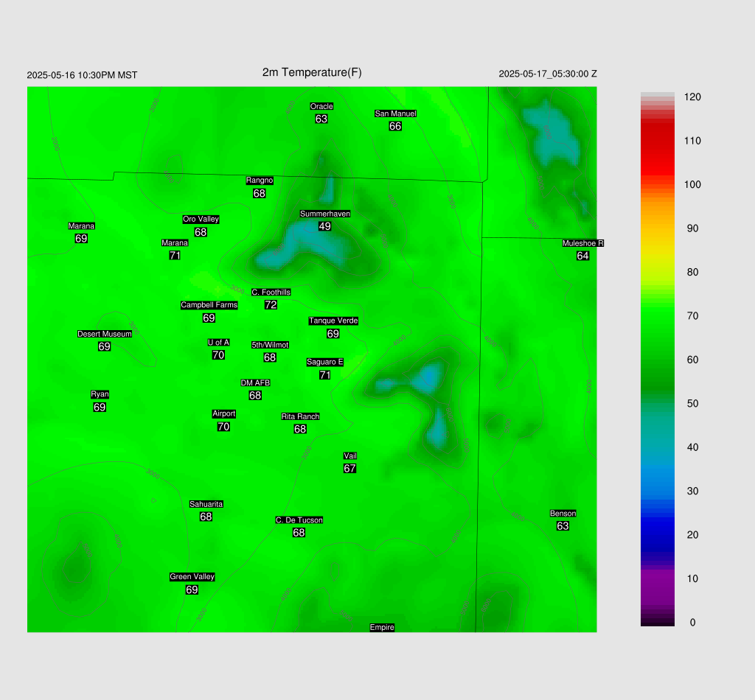Select the 68 reading under C. De Tucson
This screenshot has width=755, height=700.
point(299,533)
